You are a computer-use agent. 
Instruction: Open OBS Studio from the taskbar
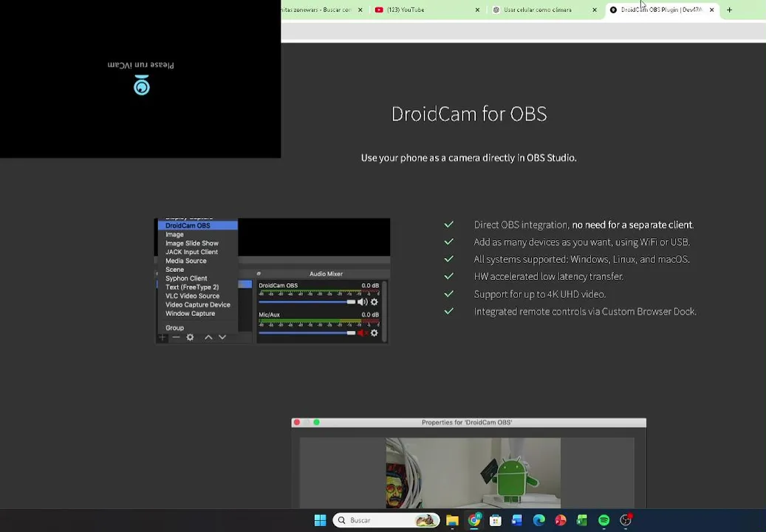626,520
